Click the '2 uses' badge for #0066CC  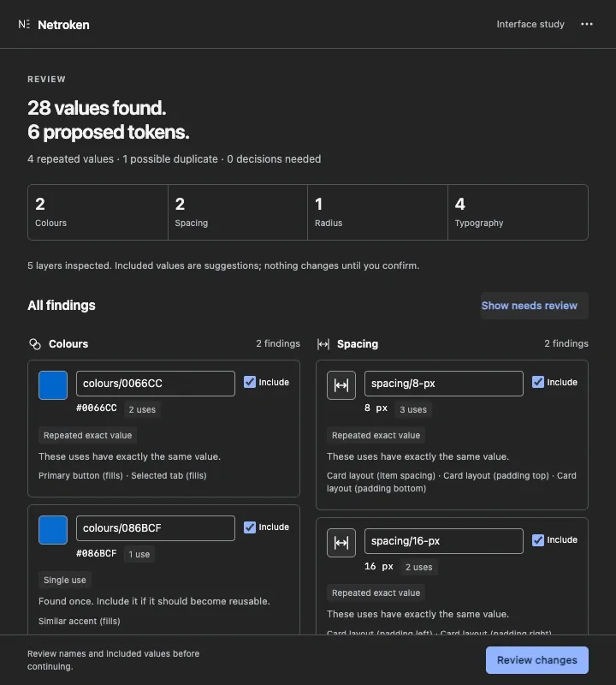click(142, 410)
